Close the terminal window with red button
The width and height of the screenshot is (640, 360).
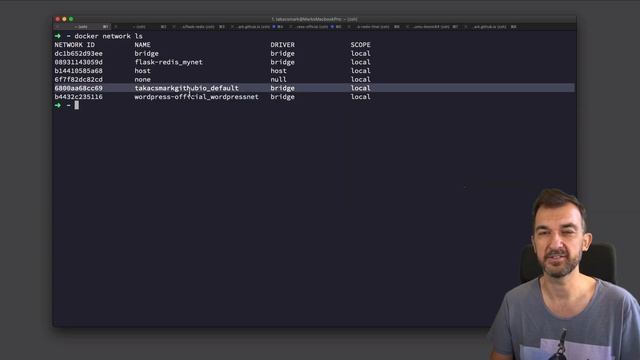[58, 19]
